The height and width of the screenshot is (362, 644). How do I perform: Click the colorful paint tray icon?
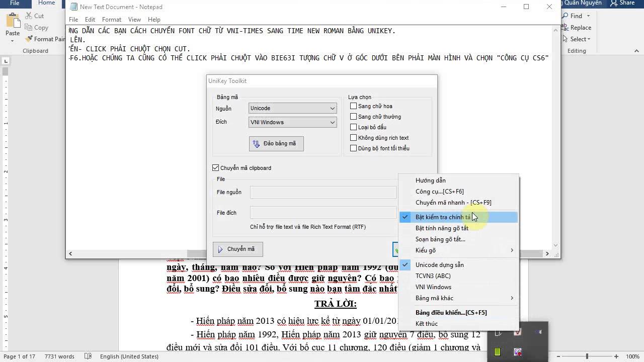(x=518, y=352)
